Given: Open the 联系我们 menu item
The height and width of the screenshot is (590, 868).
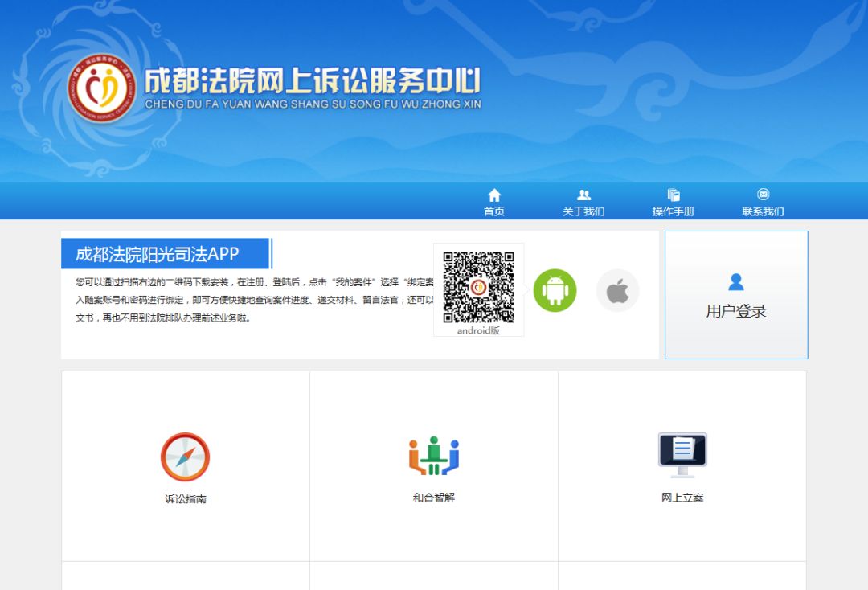Looking at the screenshot, I should click(763, 211).
